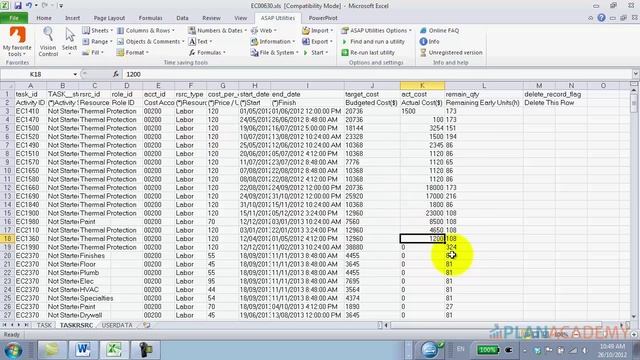
Task: Select the TASKRSRC sheet tab
Action: click(x=76, y=325)
